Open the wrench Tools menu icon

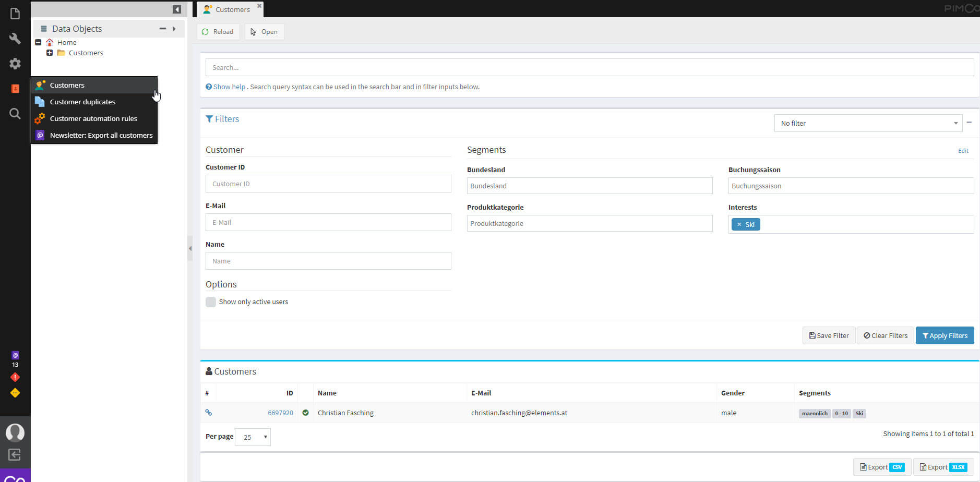[15, 39]
